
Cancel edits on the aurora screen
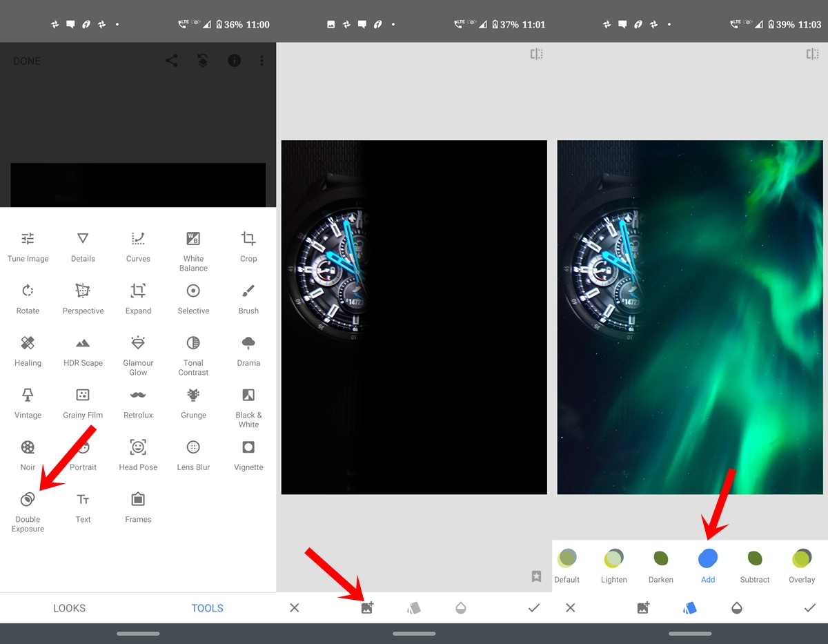571,608
